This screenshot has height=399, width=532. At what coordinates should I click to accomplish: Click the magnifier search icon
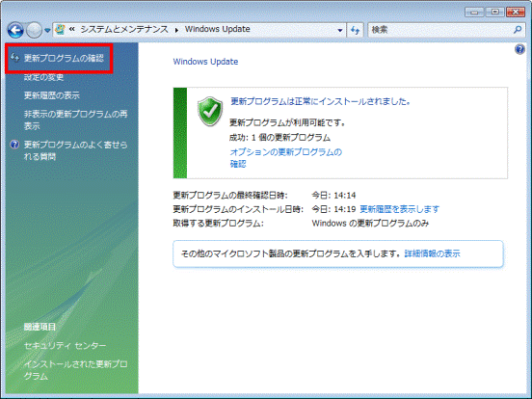tap(518, 30)
